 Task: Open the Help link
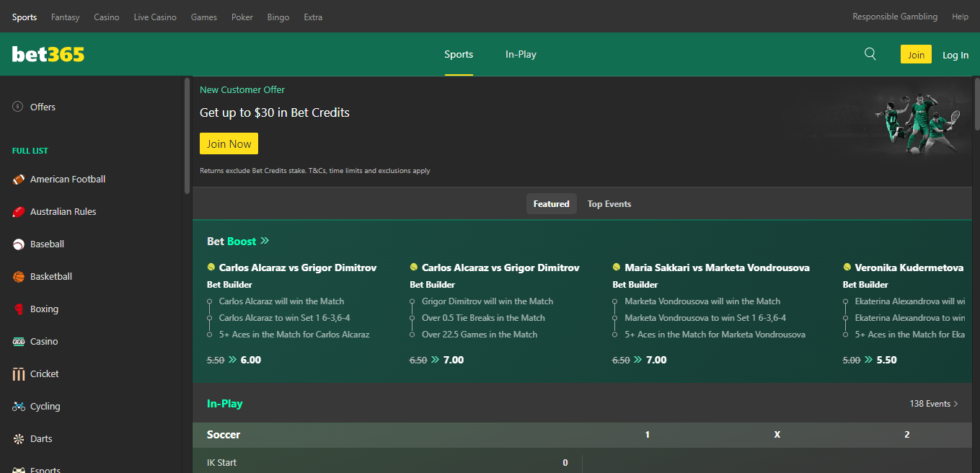click(960, 17)
